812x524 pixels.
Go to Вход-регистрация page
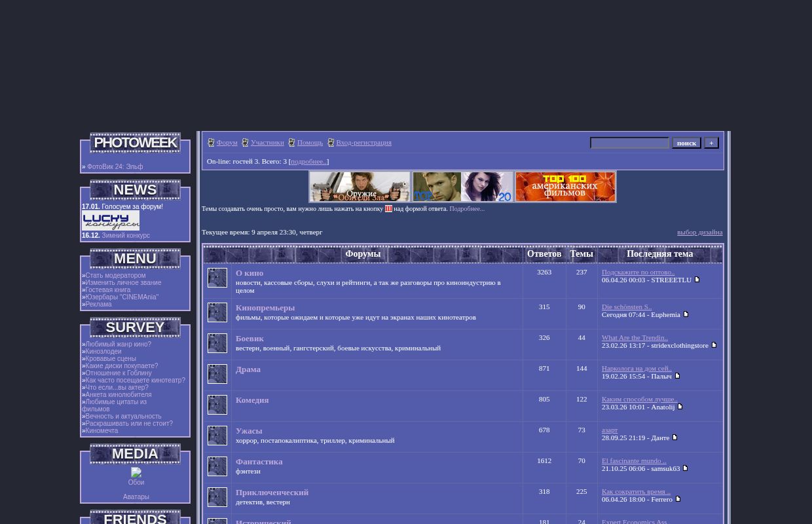(363, 142)
